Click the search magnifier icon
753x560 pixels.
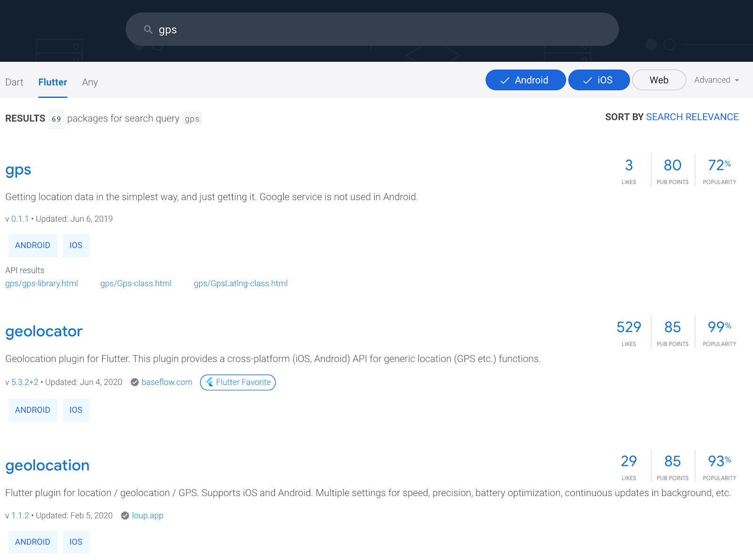click(x=148, y=30)
